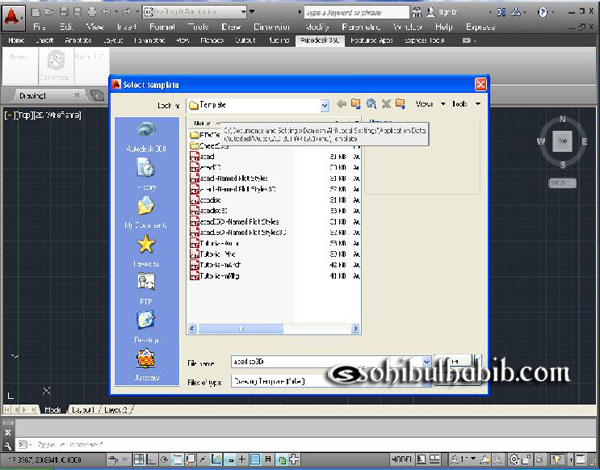The image size is (600, 470).
Task: Open the Help question mark icon
Action: pyautogui.click(x=542, y=13)
